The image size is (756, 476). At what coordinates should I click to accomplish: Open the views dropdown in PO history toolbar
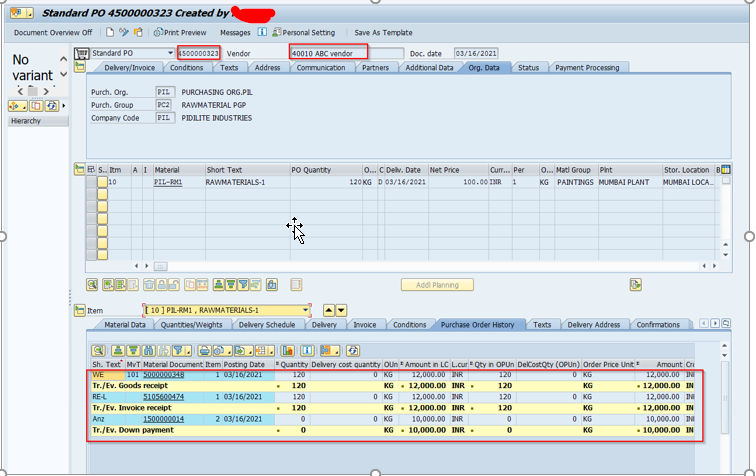(221, 351)
